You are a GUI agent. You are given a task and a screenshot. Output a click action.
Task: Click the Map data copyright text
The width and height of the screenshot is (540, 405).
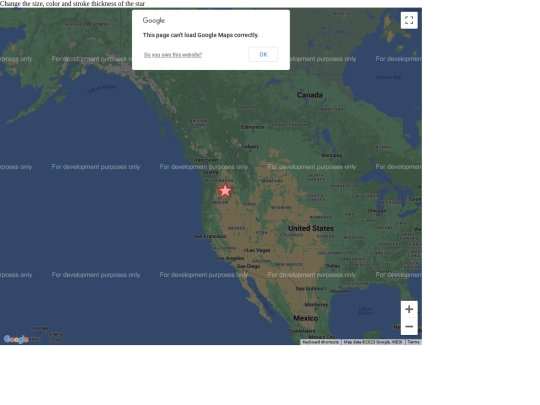(373, 342)
